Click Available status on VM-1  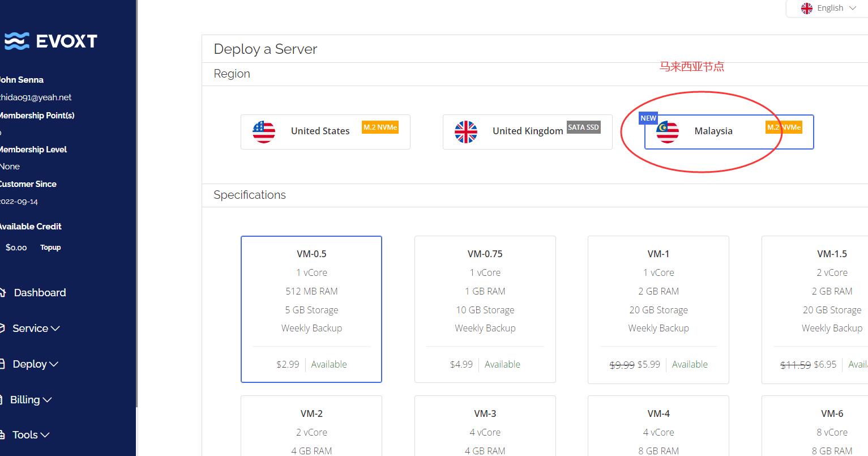pyautogui.click(x=690, y=364)
